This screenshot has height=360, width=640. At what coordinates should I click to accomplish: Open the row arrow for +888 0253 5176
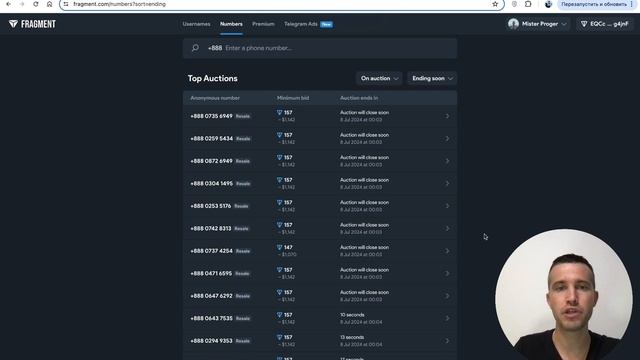click(x=447, y=206)
